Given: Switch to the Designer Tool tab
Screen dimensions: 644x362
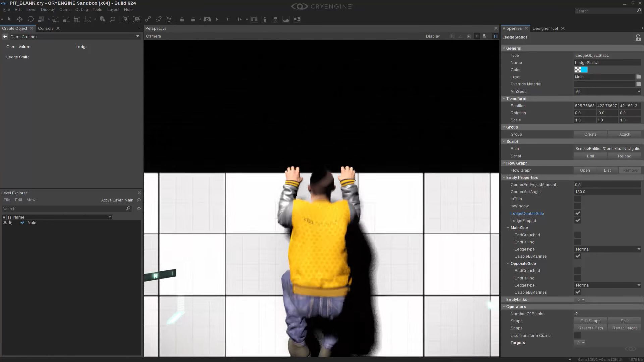Looking at the screenshot, I should click(x=545, y=28).
